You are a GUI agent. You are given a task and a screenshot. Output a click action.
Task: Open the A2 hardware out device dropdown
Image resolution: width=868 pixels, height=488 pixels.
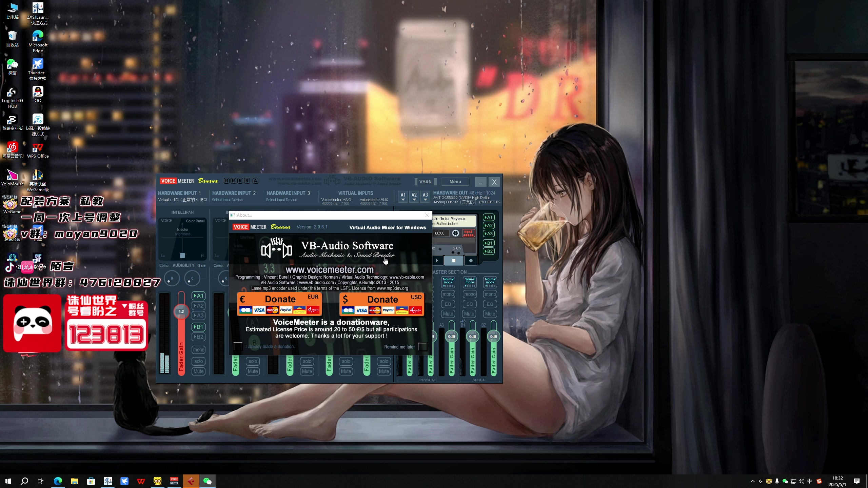414,197
